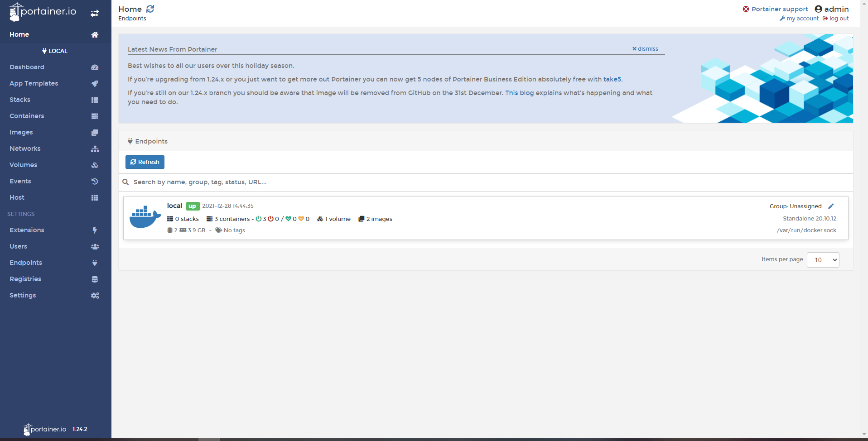868x441 pixels.
Task: Click the Users group icon
Action: pos(95,247)
